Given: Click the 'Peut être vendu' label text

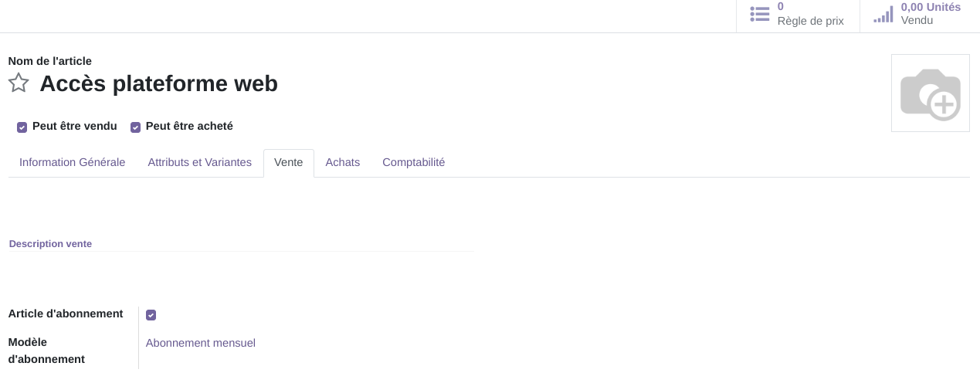Looking at the screenshot, I should pos(75,126).
